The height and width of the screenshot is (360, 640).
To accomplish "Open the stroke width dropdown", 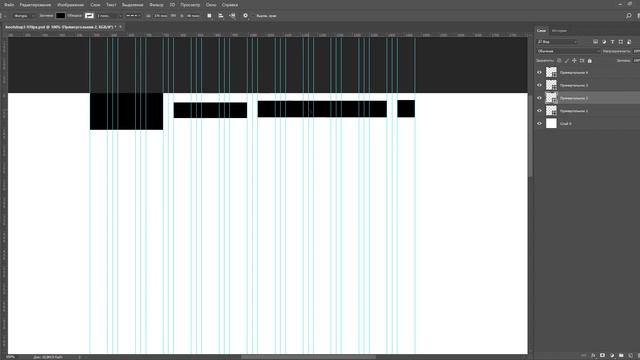I will [x=109, y=16].
